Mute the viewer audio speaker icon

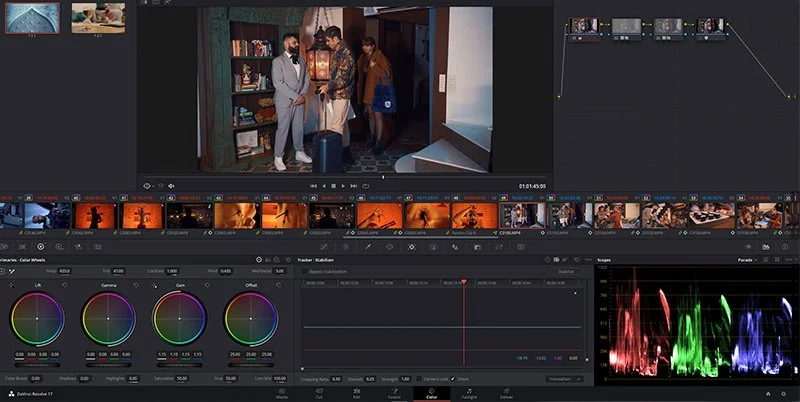tap(171, 186)
